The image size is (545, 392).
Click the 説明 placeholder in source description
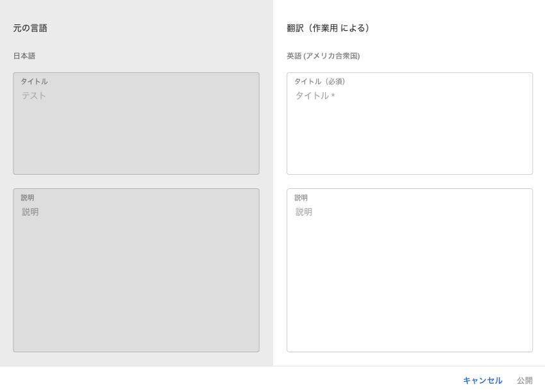click(30, 212)
